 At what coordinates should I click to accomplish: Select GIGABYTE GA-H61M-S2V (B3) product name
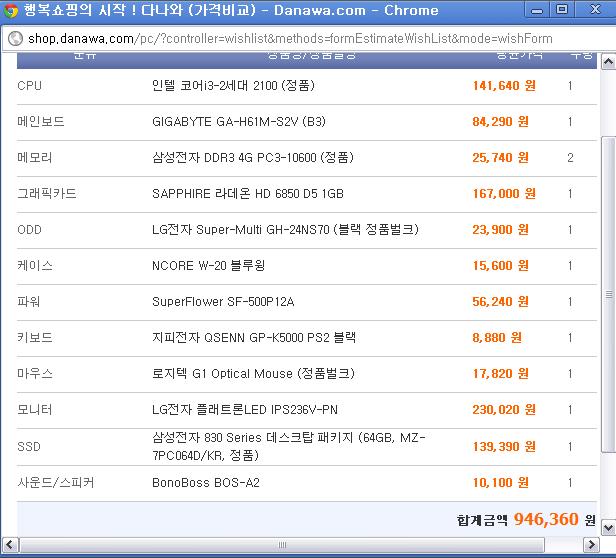(239, 122)
